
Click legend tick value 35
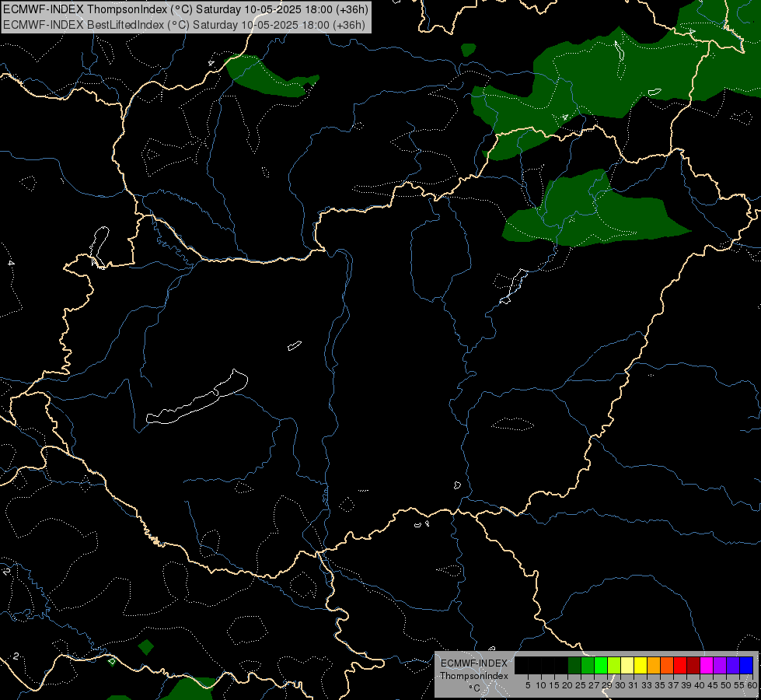click(x=661, y=685)
